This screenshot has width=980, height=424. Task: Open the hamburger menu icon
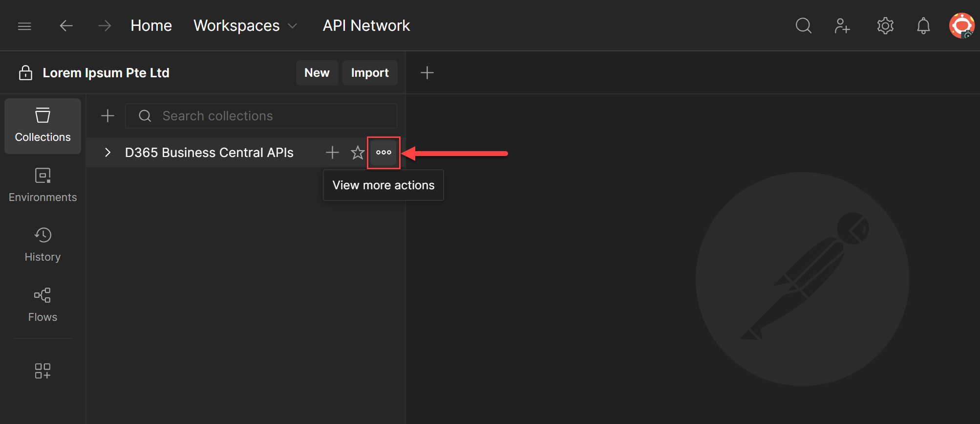pos(24,26)
